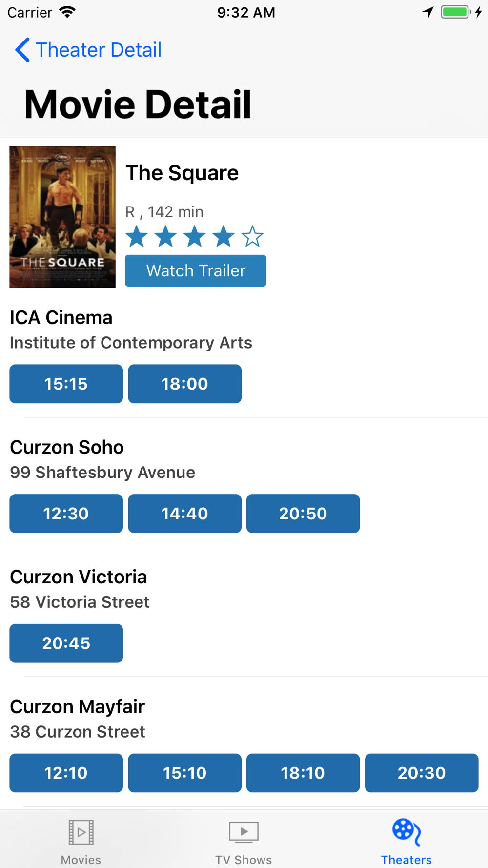Pick Curzon Victoria 20:45 showtime
488x868 pixels.
[x=66, y=643]
